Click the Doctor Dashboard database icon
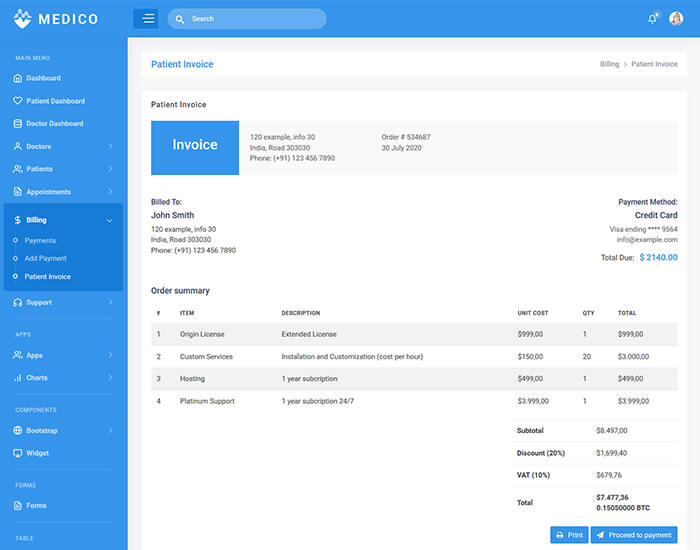The width and height of the screenshot is (700, 550). pyautogui.click(x=17, y=124)
